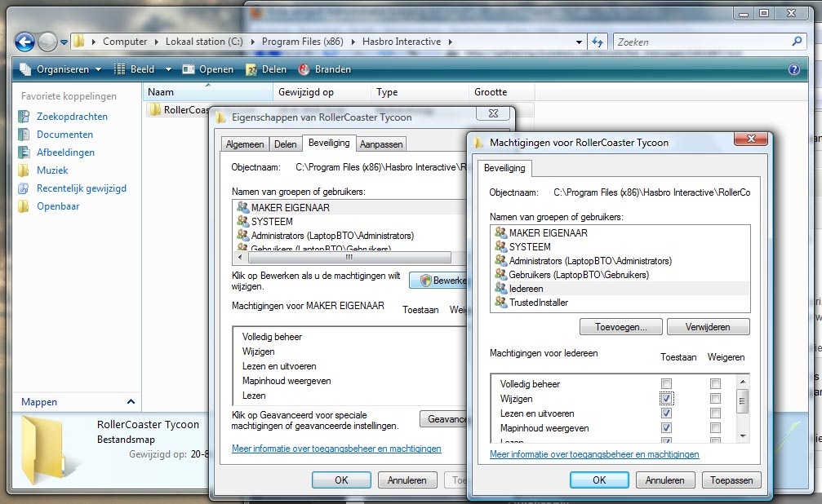The width and height of the screenshot is (822, 504).
Task: Click Branden in the Explorer toolbar
Action: click(x=325, y=69)
